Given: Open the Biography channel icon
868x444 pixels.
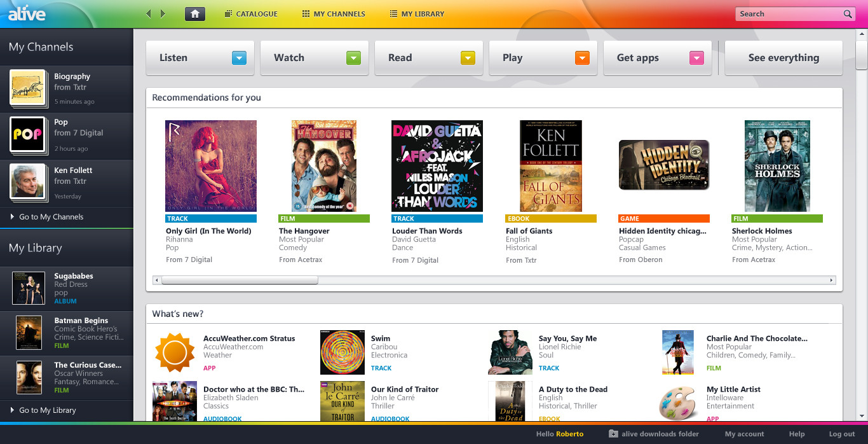Looking at the screenshot, I should (27, 88).
